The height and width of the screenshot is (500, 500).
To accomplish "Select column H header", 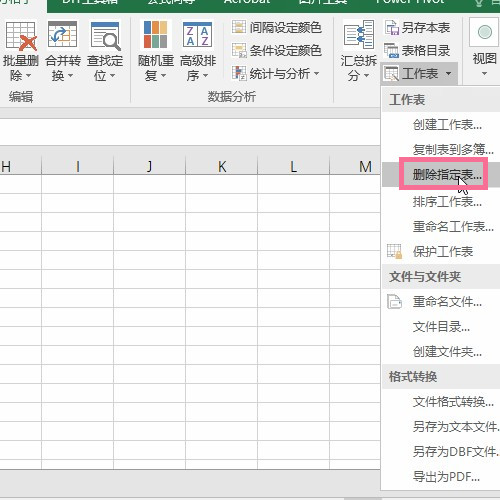I will 21,166.
